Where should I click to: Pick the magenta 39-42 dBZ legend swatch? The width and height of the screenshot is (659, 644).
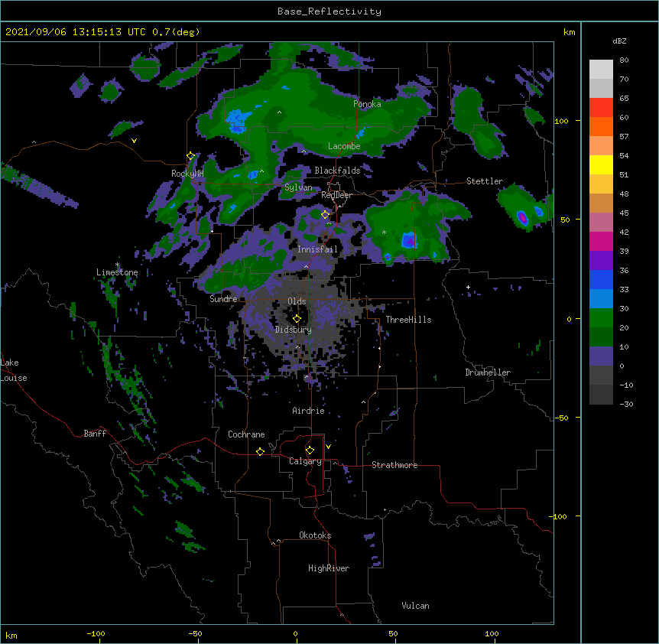point(601,241)
